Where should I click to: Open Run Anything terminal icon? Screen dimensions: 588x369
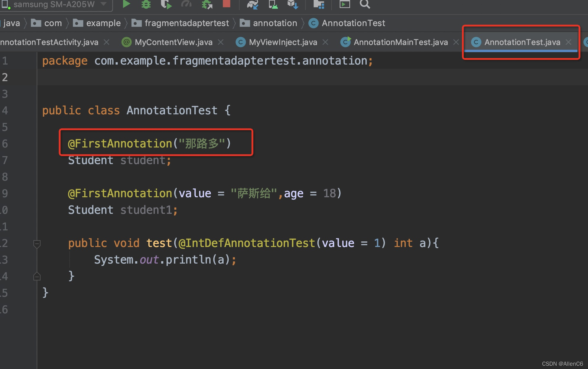coord(345,4)
